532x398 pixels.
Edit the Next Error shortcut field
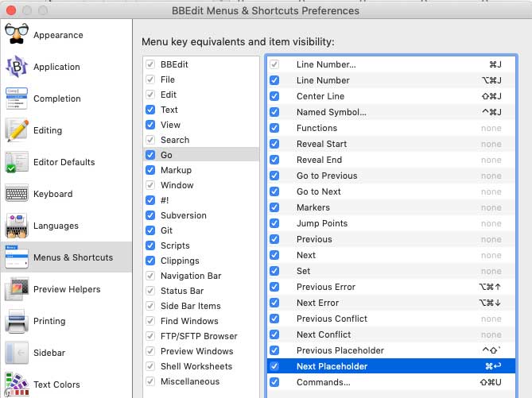(x=490, y=303)
